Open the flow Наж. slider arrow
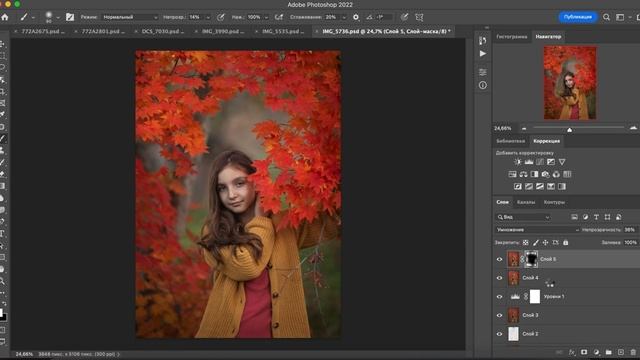Viewport: 640px width, 360px height. point(266,17)
